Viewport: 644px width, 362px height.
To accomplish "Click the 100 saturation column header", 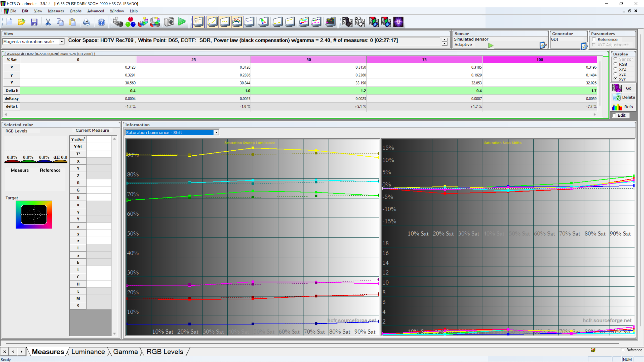I will (540, 60).
